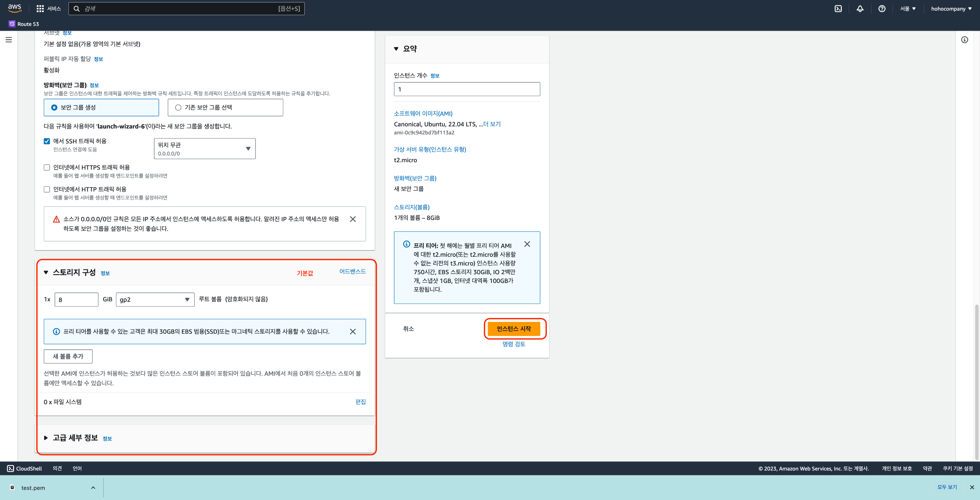Open the gp2 volume type dropdown
This screenshot has height=500, width=980.
click(155, 299)
